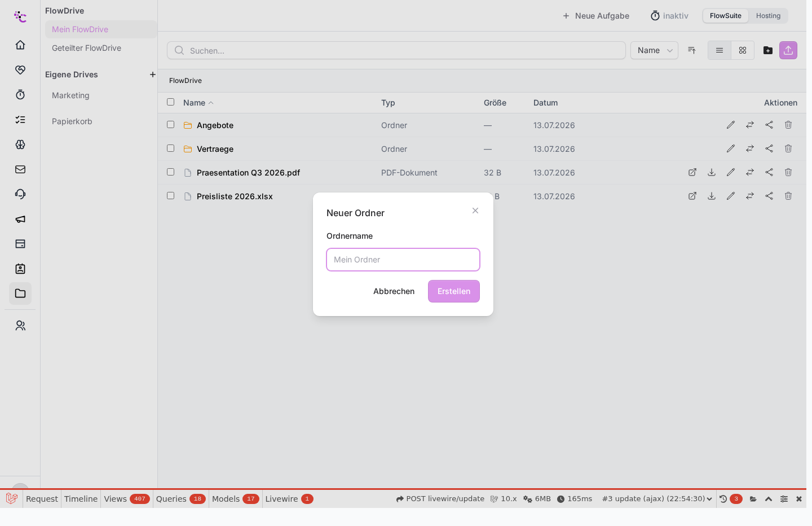Open the mail icon in left sidebar
The height and width of the screenshot is (526, 812).
20,169
